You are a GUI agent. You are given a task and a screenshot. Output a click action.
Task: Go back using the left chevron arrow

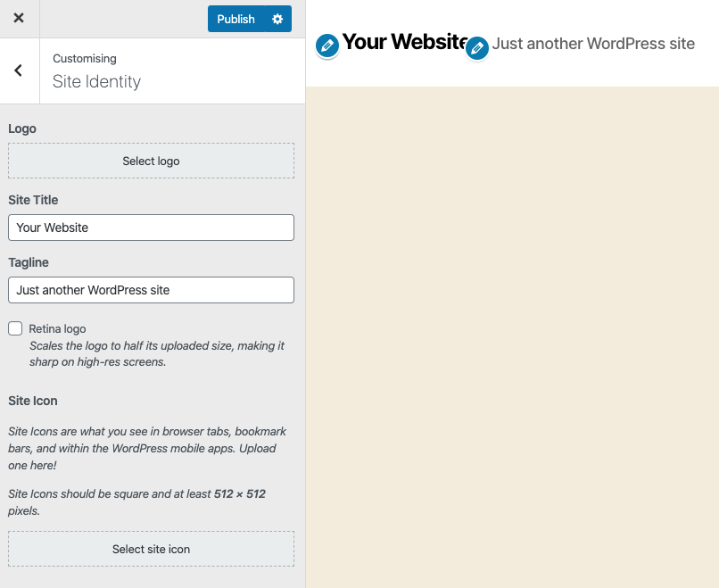[19, 70]
